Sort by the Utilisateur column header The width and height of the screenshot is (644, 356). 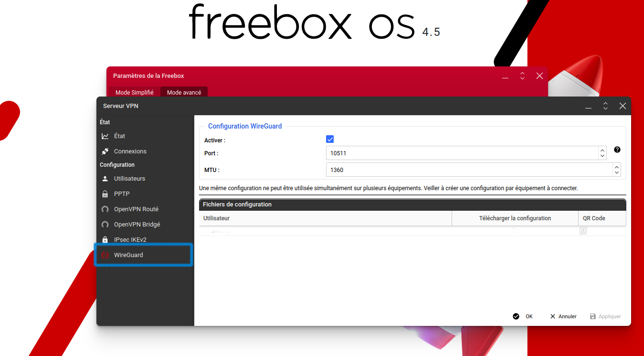(x=326, y=218)
